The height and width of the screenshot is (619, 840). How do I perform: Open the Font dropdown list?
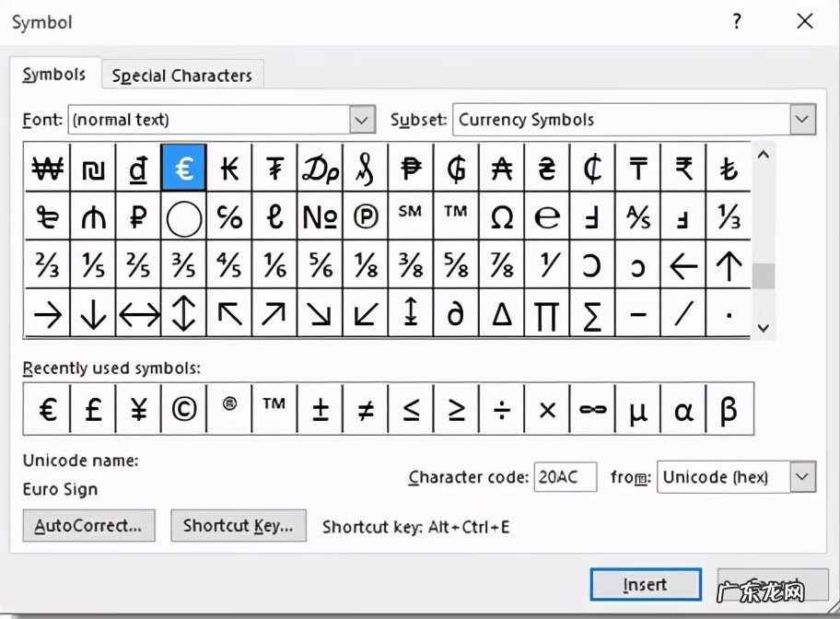(x=363, y=120)
